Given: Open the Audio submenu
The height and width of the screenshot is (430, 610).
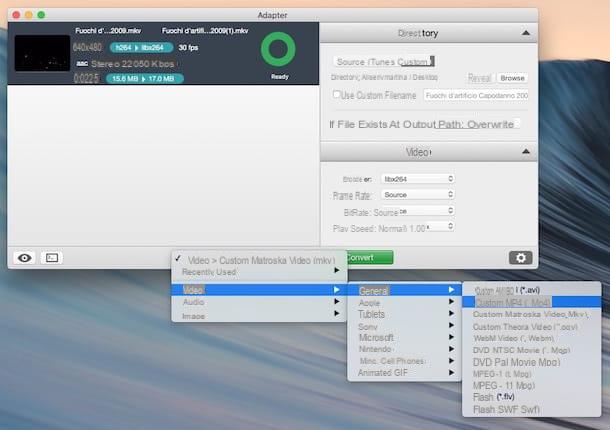Looking at the screenshot, I should tap(259, 302).
